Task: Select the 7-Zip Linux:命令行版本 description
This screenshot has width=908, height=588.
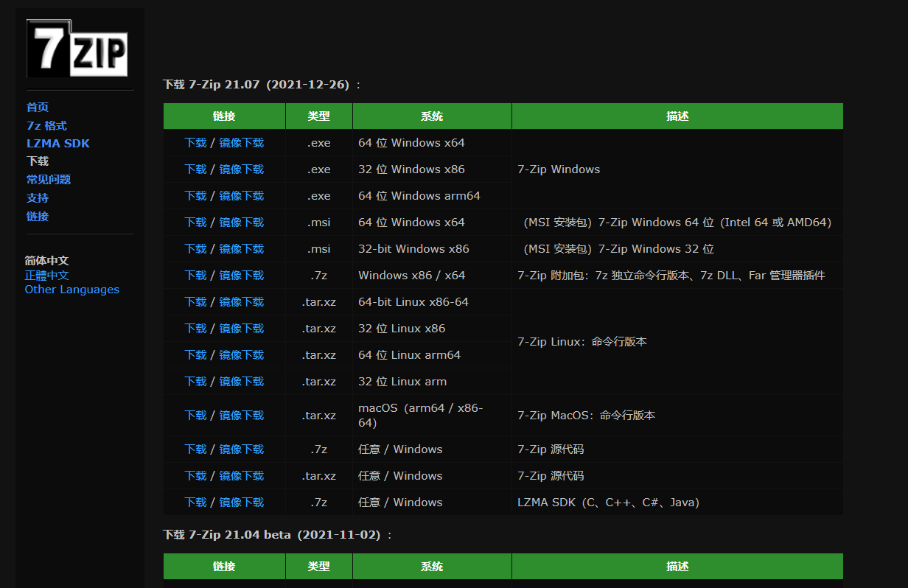Action: coord(582,342)
